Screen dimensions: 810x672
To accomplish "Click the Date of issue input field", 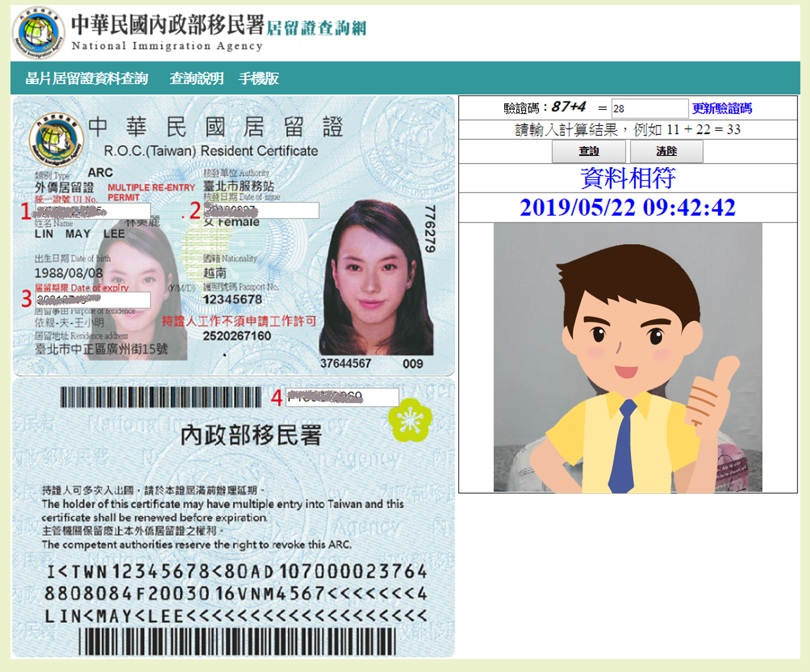I will [x=262, y=210].
